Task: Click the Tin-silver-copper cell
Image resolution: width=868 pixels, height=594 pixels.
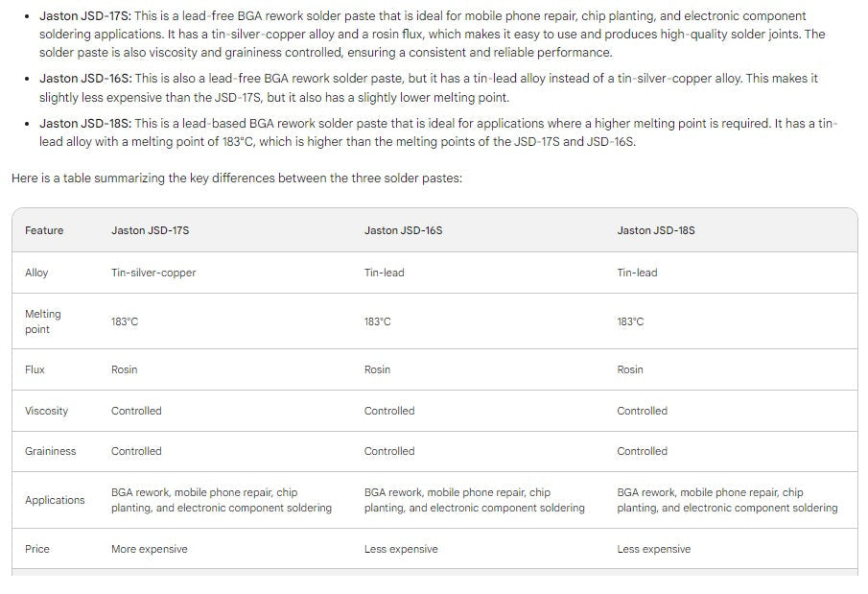Action: [x=153, y=273]
